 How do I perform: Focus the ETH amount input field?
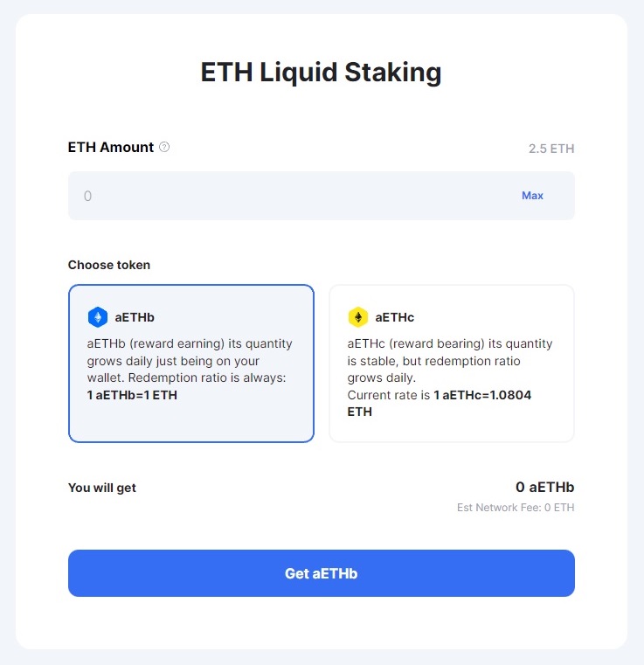(288, 196)
